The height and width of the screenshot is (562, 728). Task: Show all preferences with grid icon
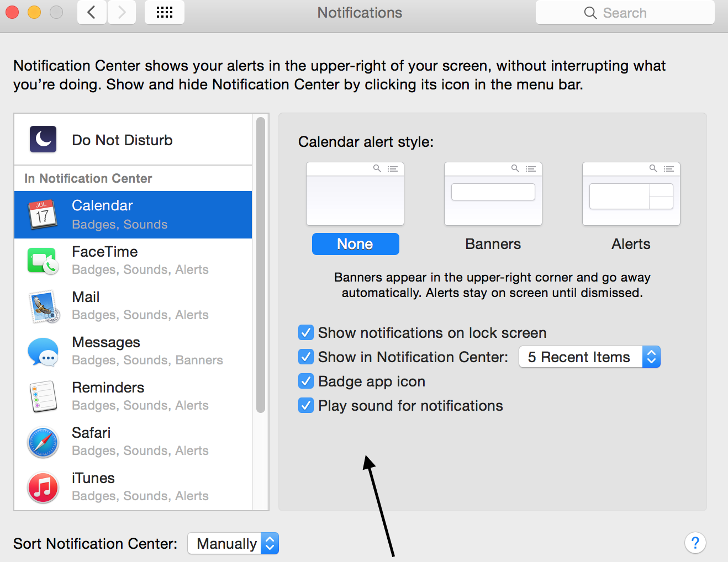[x=165, y=12]
